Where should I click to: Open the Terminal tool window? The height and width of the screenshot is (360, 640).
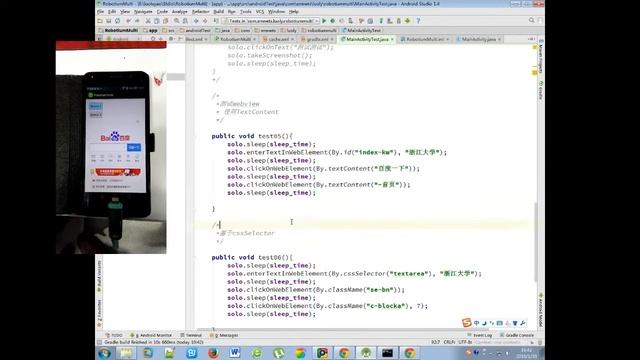(191, 335)
